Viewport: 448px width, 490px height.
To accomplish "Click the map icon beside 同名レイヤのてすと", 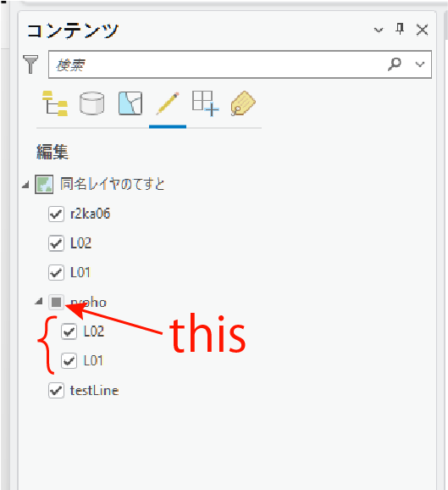I will click(44, 184).
